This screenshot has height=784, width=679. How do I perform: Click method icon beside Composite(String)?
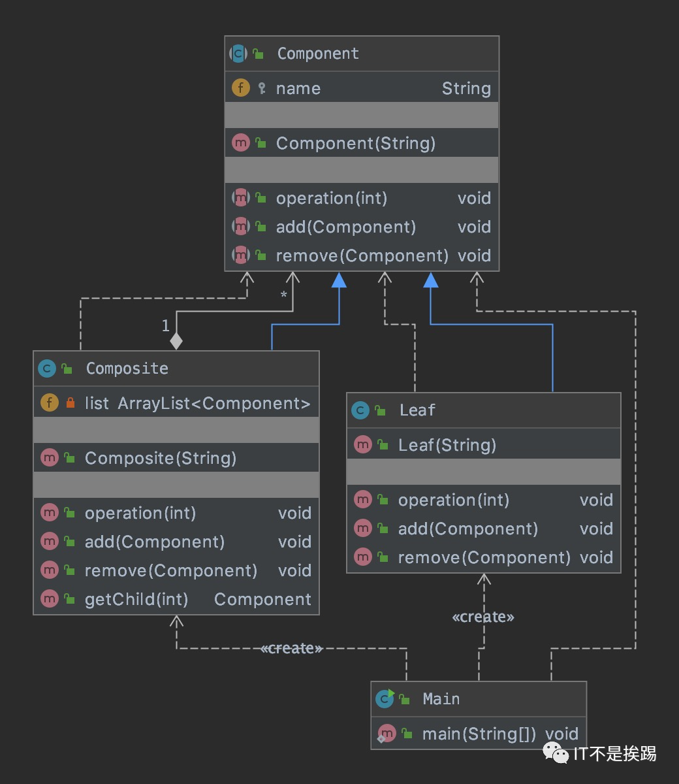[50, 458]
